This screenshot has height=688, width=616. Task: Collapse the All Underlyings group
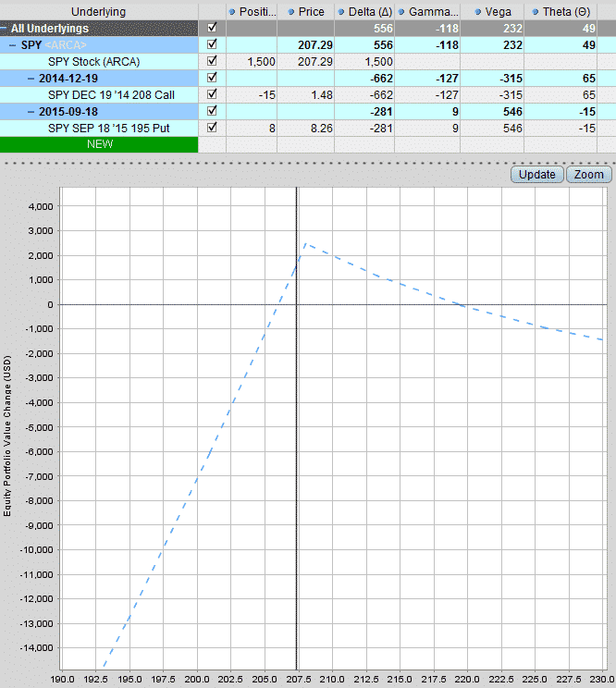[x=4, y=28]
